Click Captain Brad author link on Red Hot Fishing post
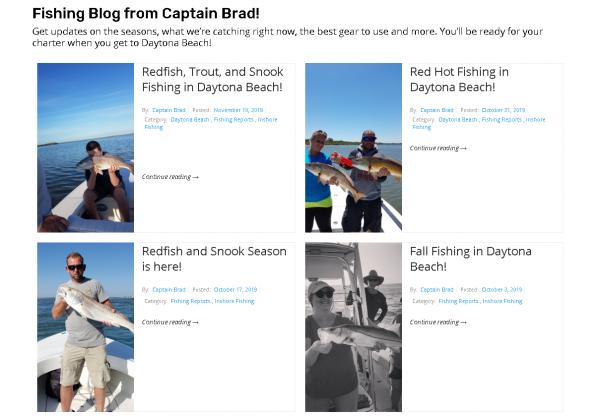600x416 pixels. click(x=436, y=110)
